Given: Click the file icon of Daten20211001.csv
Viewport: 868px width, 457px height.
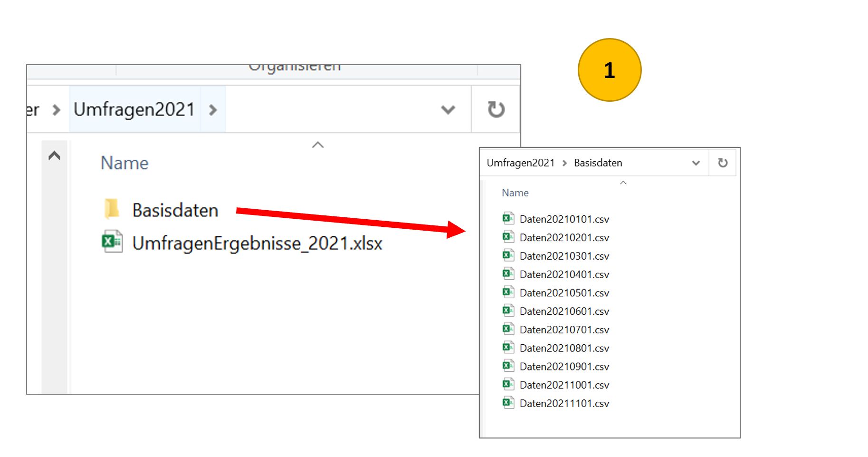Looking at the screenshot, I should pyautogui.click(x=508, y=384).
